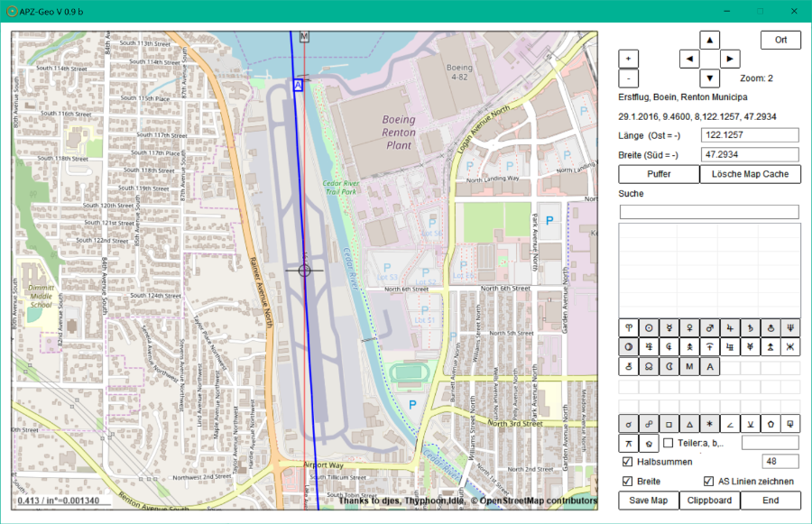Zoom in with the plus button

tap(629, 59)
